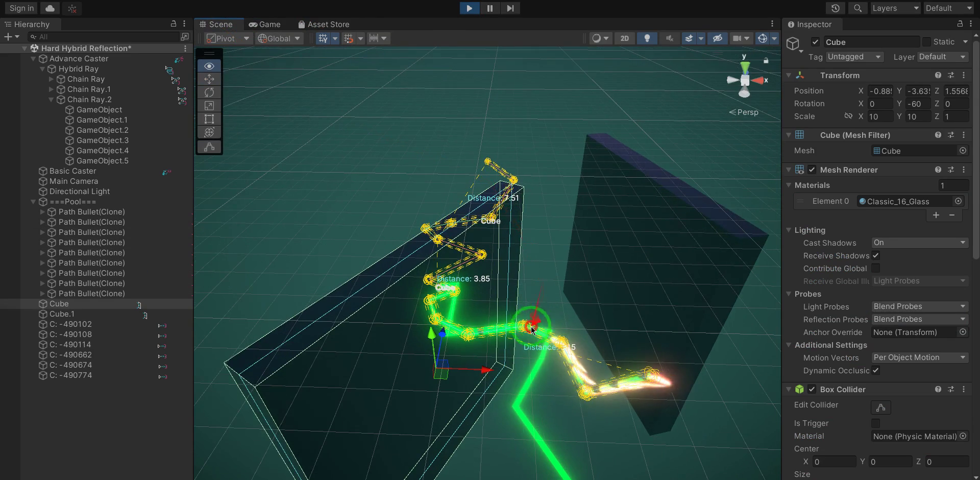Open undo history icon
The height and width of the screenshot is (480, 980).
tap(835, 8)
